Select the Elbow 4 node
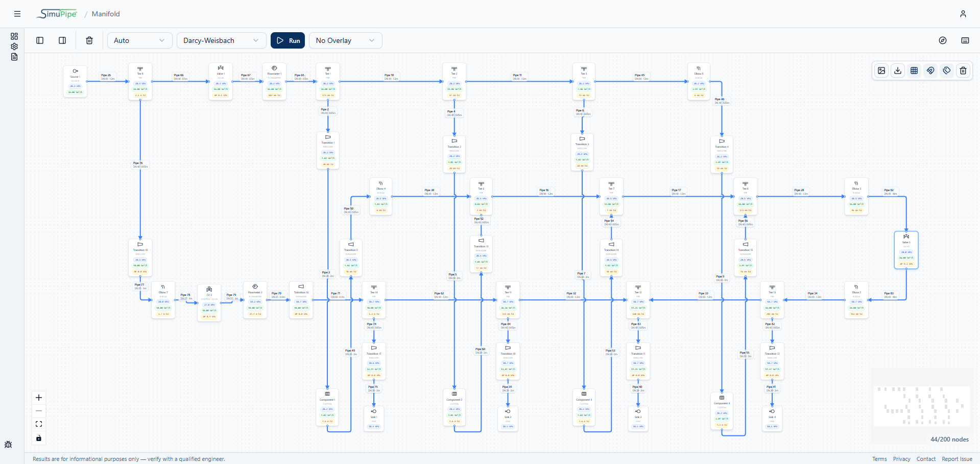Image resolution: width=980 pixels, height=464 pixels. [380, 196]
